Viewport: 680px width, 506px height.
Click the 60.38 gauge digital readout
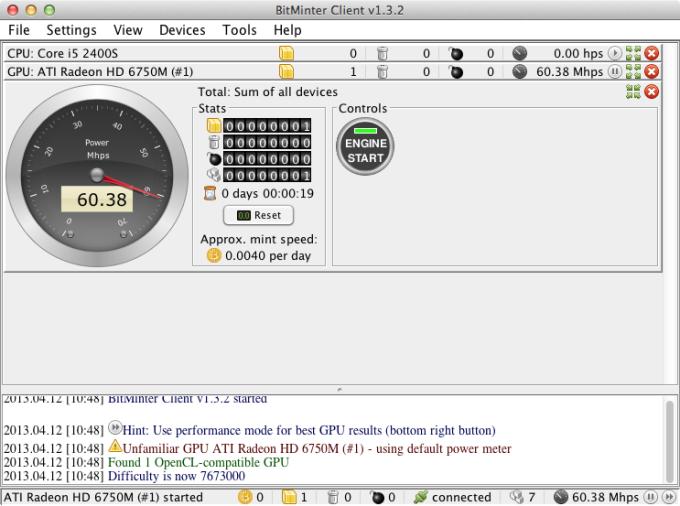click(x=97, y=199)
